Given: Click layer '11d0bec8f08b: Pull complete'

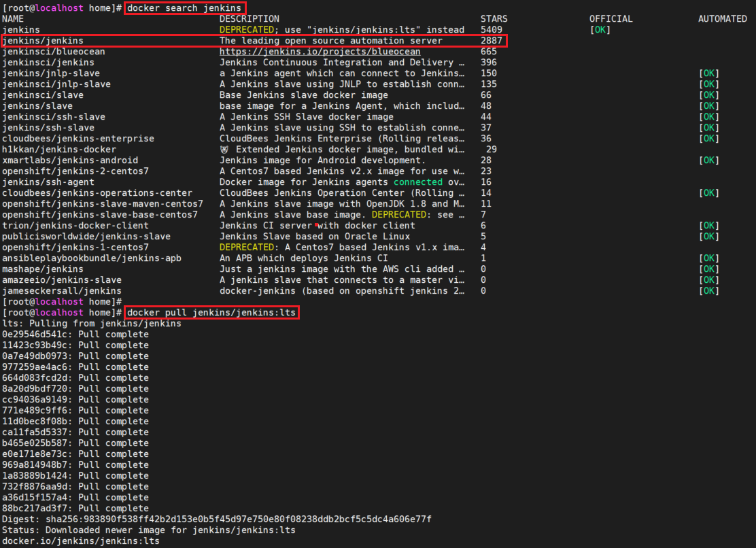Looking at the screenshot, I should click(x=75, y=422).
